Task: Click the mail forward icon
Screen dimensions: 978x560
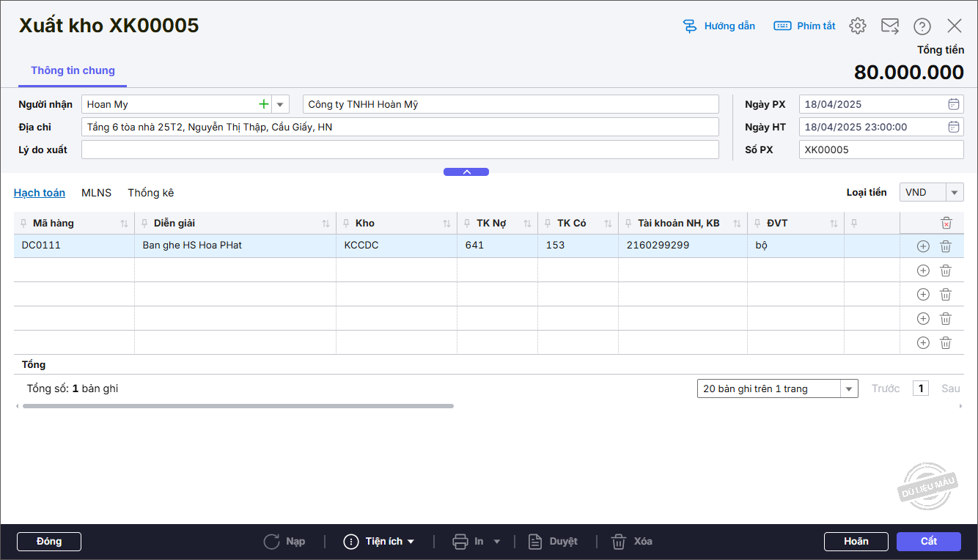Action: [x=889, y=26]
